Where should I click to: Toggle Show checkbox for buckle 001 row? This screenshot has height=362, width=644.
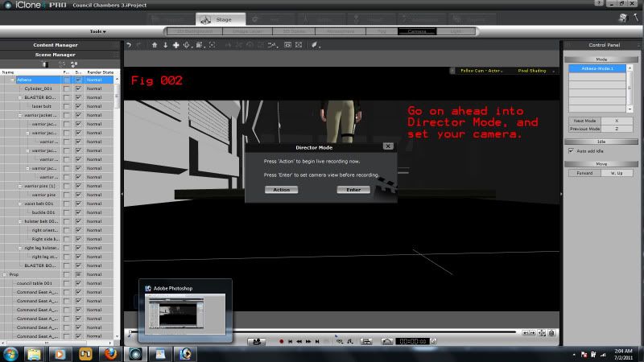tap(78, 212)
